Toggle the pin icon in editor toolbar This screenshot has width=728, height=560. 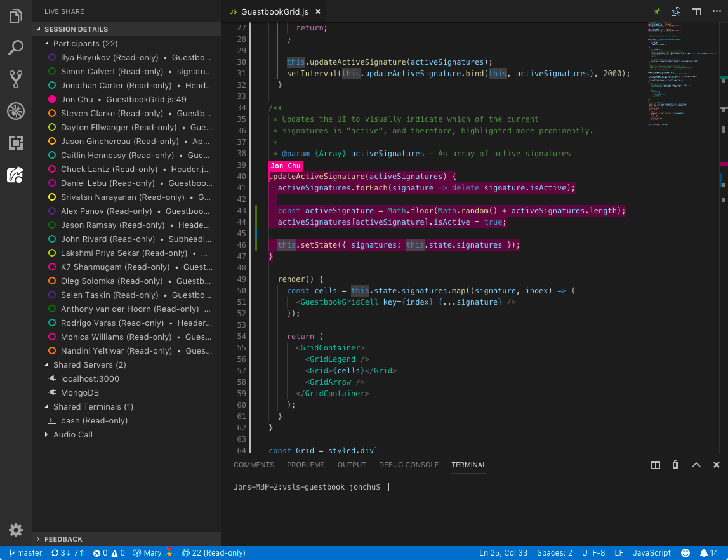(656, 11)
